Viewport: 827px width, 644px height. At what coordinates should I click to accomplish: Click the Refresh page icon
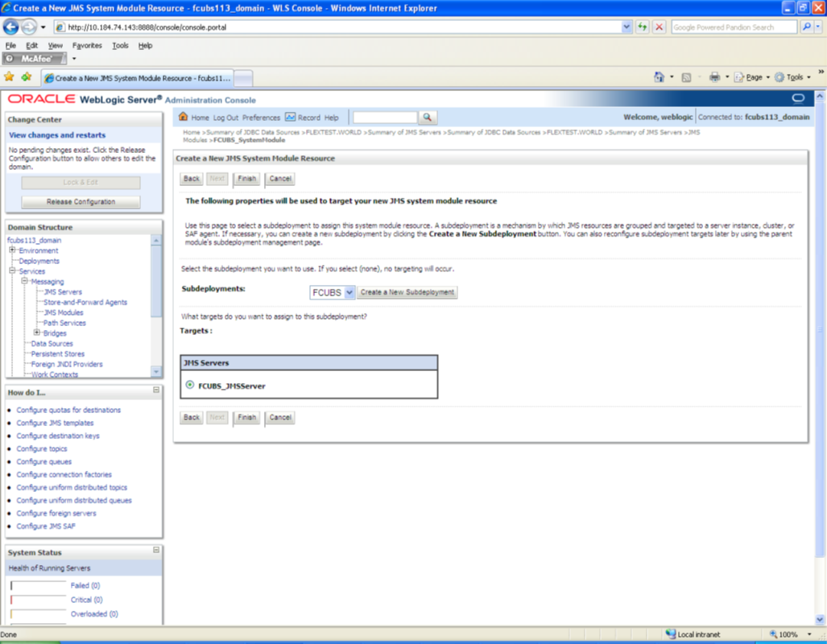642,27
